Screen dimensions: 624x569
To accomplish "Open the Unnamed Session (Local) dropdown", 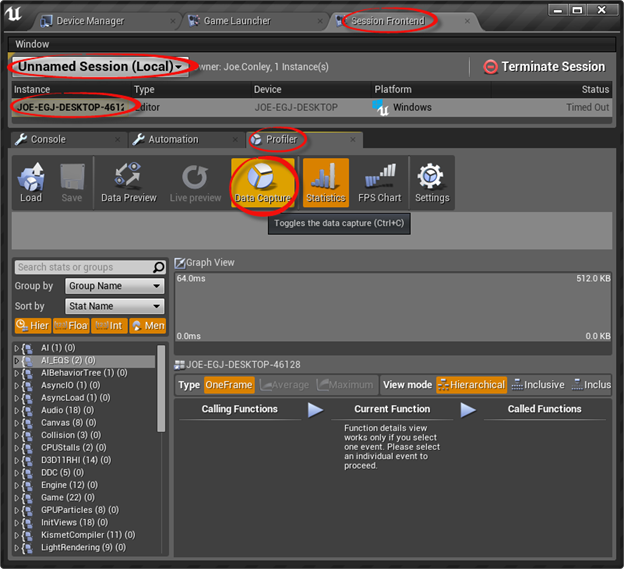I will click(x=99, y=66).
